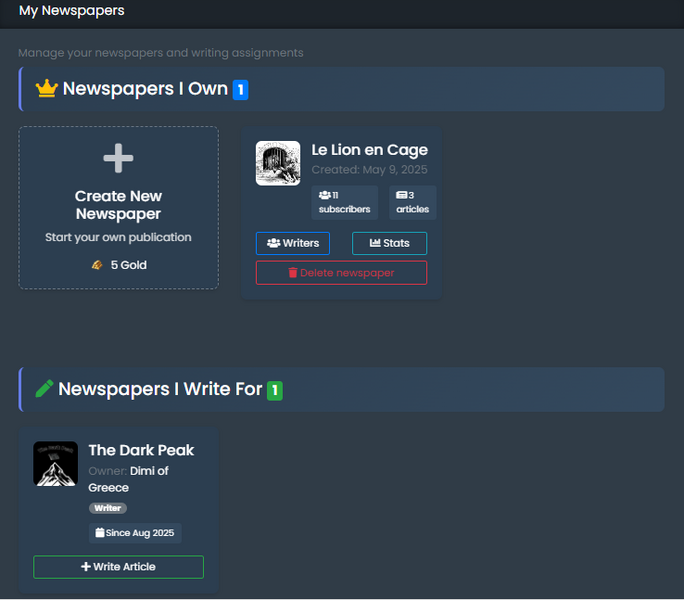Click the gold coin icon near 5 Gold
684x600 pixels.
pyautogui.click(x=97, y=265)
